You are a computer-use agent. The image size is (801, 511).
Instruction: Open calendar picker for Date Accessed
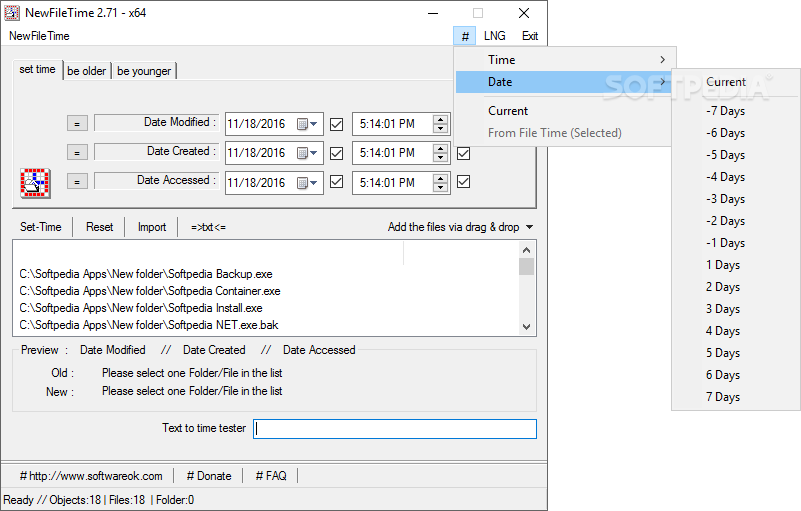308,183
